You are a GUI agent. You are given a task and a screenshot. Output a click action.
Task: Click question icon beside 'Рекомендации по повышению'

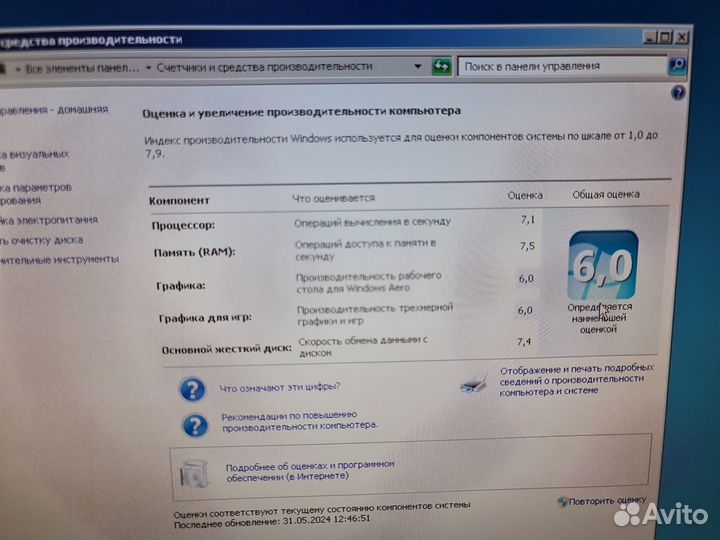point(195,425)
